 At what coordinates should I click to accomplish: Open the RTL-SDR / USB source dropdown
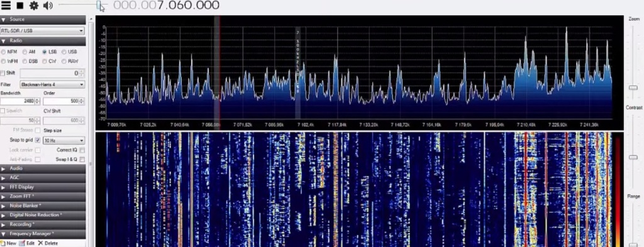point(42,31)
